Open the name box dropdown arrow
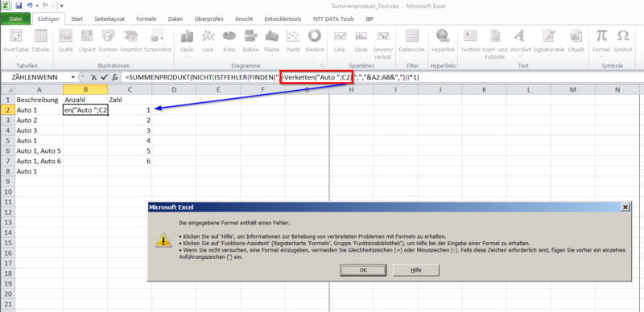Image resolution: width=644 pixels, height=312 pixels. point(73,77)
